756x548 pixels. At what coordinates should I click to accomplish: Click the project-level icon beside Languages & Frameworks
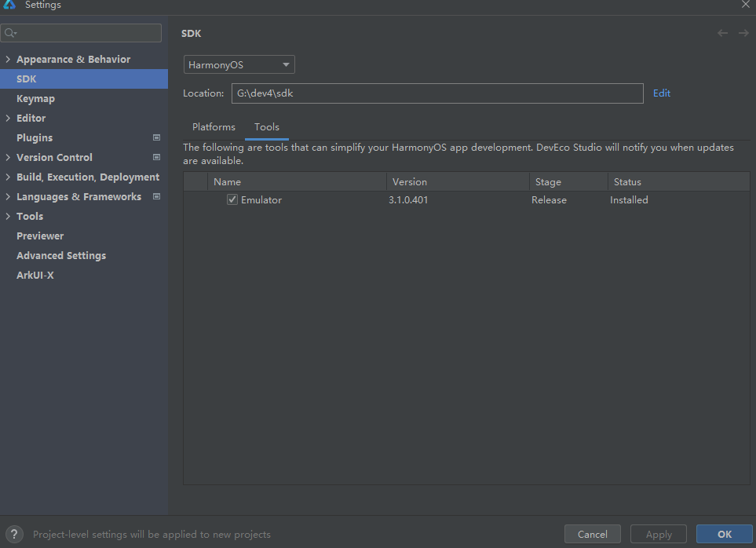157,196
